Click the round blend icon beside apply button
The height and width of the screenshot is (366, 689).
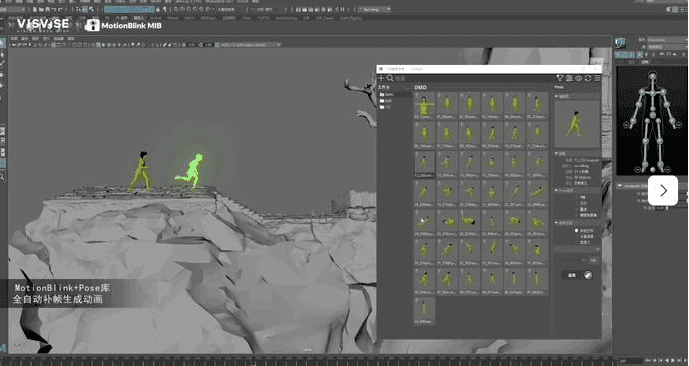pos(588,275)
